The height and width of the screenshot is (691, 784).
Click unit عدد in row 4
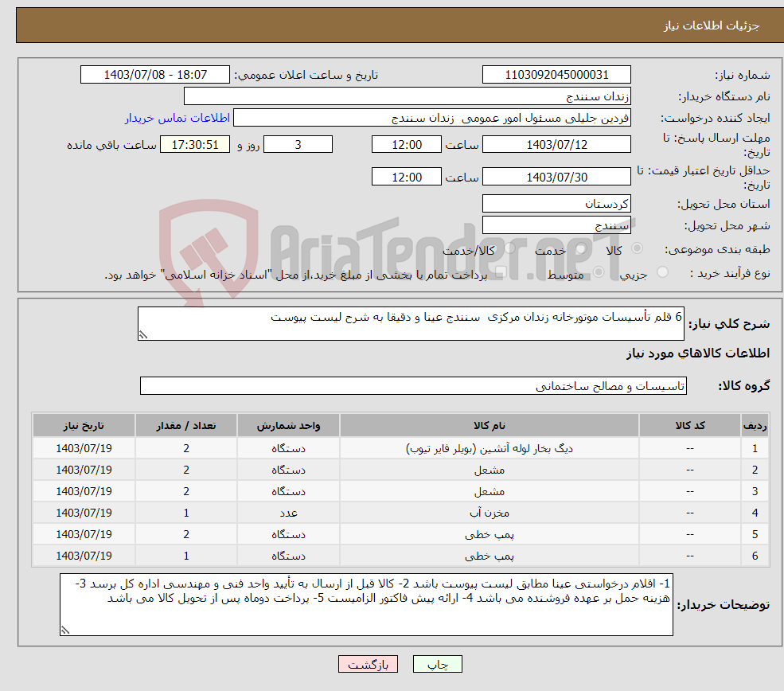(x=288, y=513)
